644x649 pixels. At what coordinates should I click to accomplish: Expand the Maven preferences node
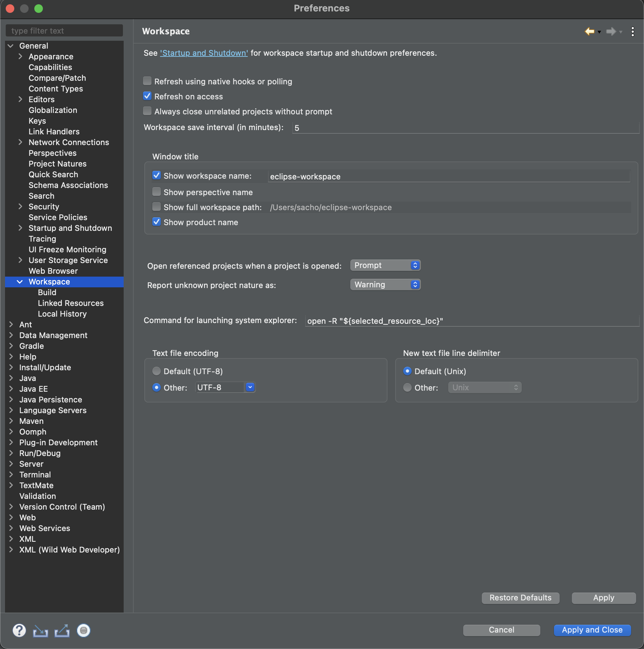[x=11, y=421]
